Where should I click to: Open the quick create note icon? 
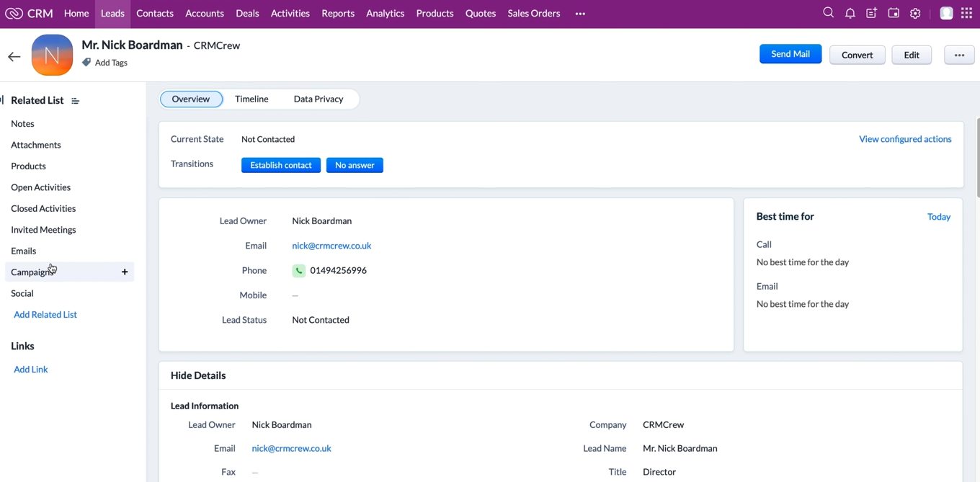point(871,12)
